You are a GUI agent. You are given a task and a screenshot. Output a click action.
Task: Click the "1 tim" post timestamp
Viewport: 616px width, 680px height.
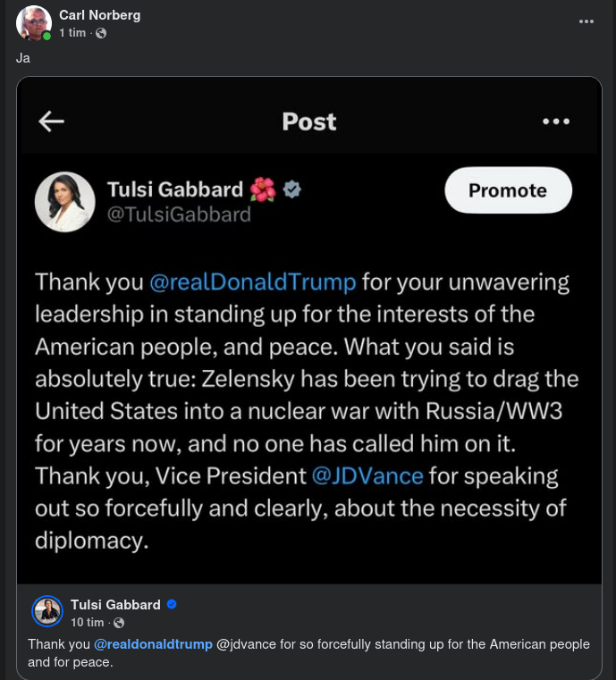(x=72, y=33)
